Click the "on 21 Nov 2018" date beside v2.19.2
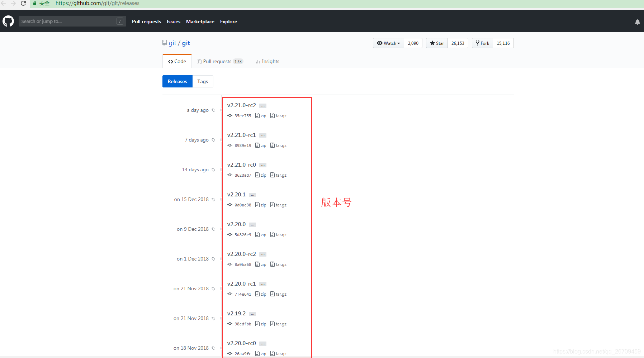This screenshot has height=358, width=644. pos(191,318)
